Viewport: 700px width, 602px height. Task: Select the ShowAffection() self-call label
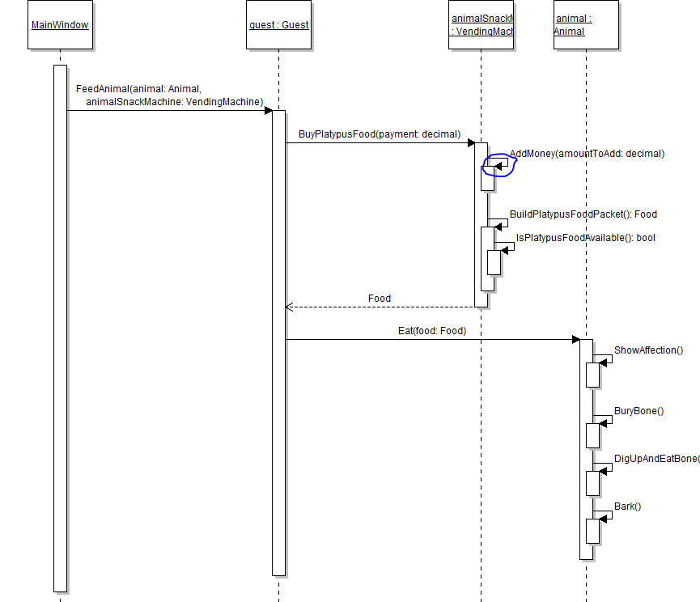648,350
